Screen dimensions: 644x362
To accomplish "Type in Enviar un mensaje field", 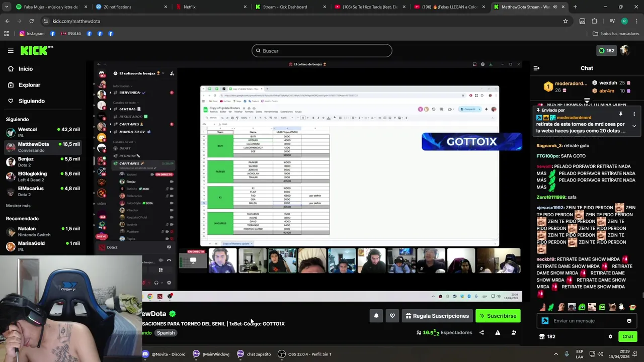I will point(588,321).
